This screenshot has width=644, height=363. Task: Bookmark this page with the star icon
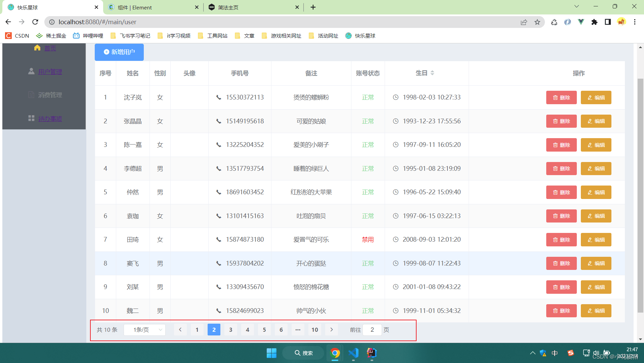coord(538,22)
